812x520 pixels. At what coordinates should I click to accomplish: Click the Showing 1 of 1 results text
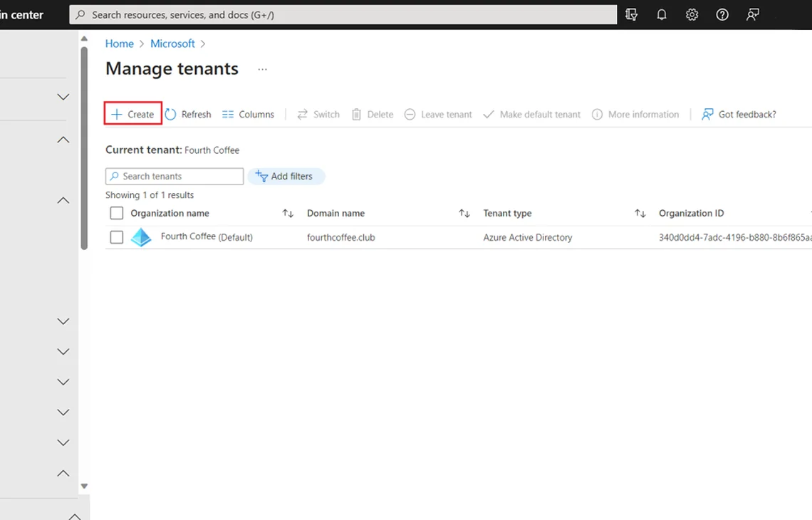pyautogui.click(x=150, y=194)
